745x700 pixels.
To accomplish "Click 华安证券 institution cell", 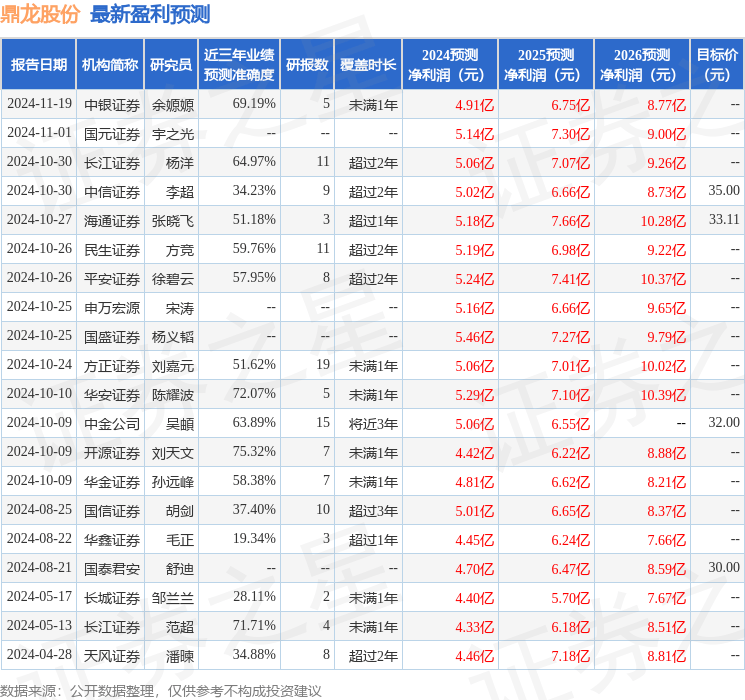I will coord(112,395).
